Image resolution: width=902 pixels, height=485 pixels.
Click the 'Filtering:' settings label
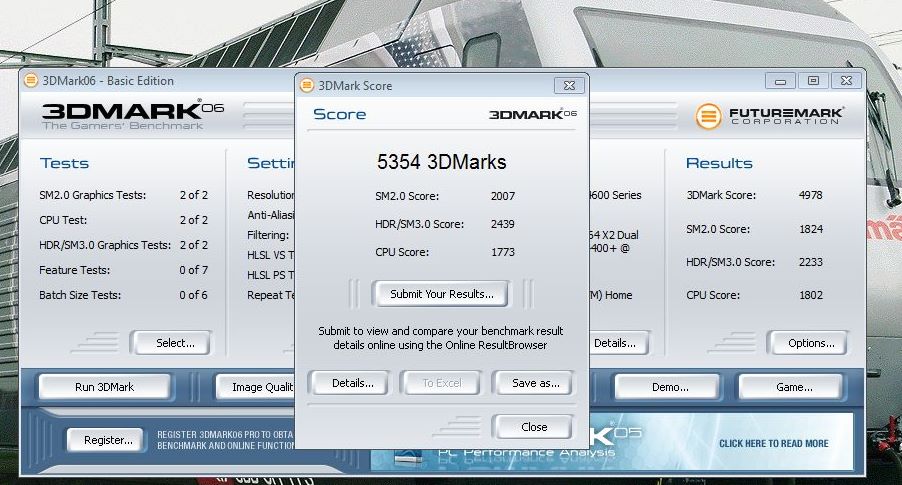click(268, 235)
